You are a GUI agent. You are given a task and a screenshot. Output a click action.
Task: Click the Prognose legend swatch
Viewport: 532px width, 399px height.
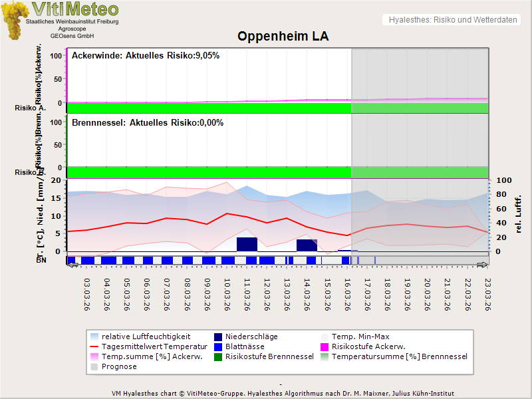click(95, 366)
